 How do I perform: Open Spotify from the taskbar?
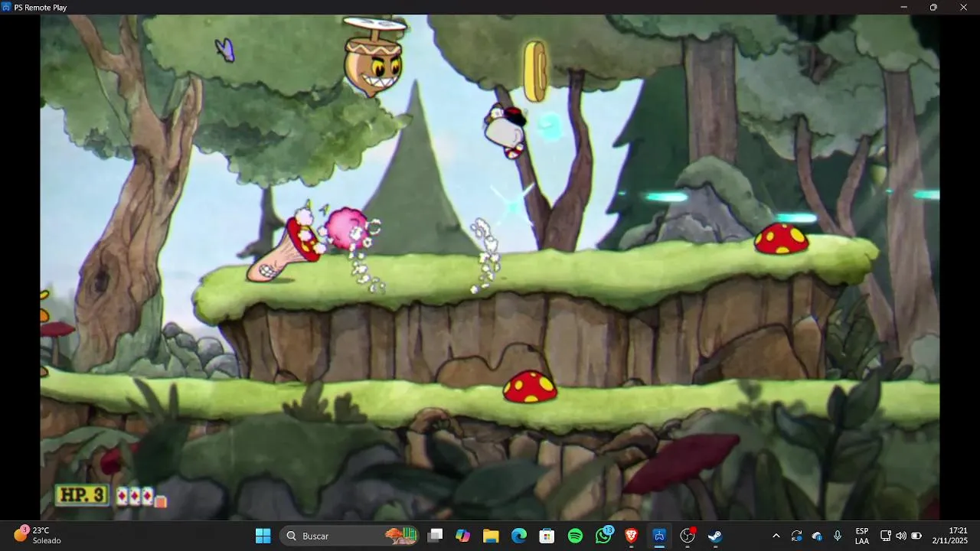pos(575,536)
